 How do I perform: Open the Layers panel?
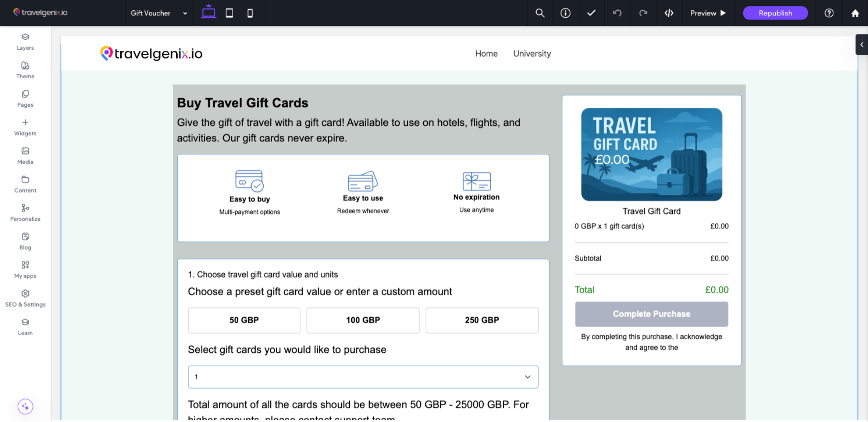pos(25,42)
